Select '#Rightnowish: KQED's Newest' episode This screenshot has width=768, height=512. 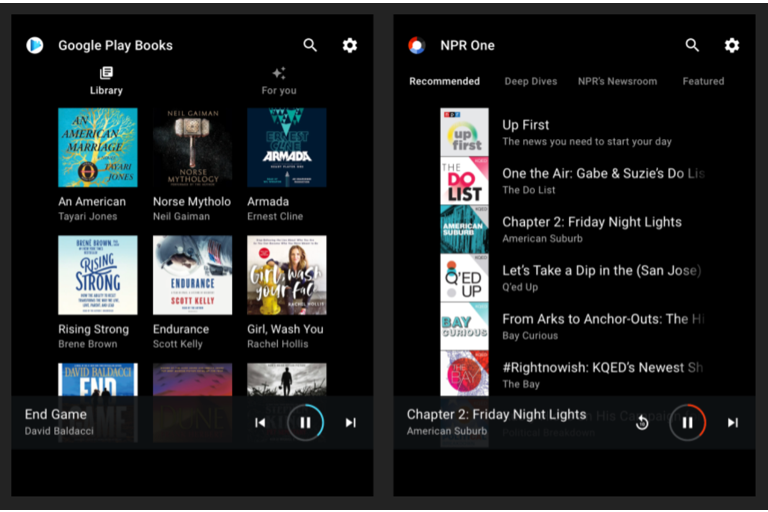coord(602,367)
